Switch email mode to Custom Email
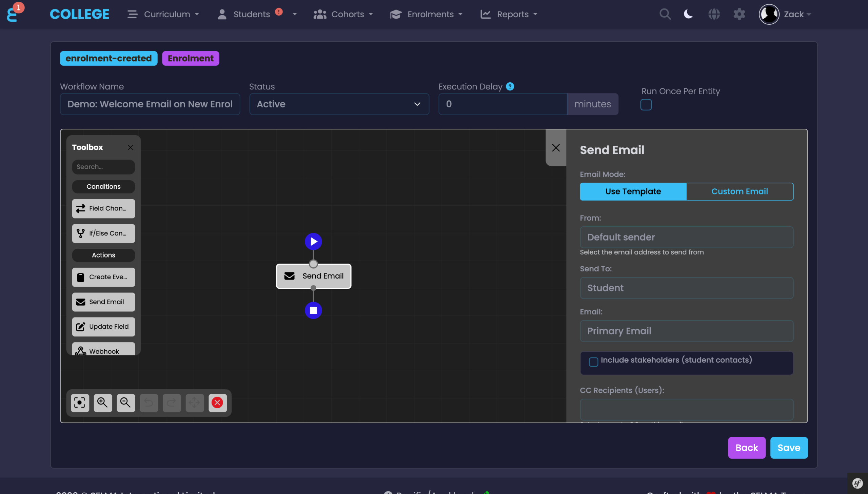 click(739, 191)
